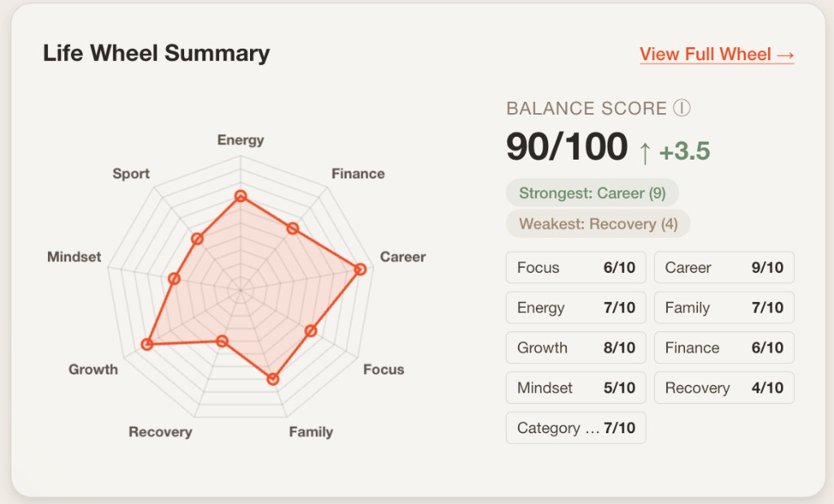Open the Career 9/10 score card

[723, 267]
